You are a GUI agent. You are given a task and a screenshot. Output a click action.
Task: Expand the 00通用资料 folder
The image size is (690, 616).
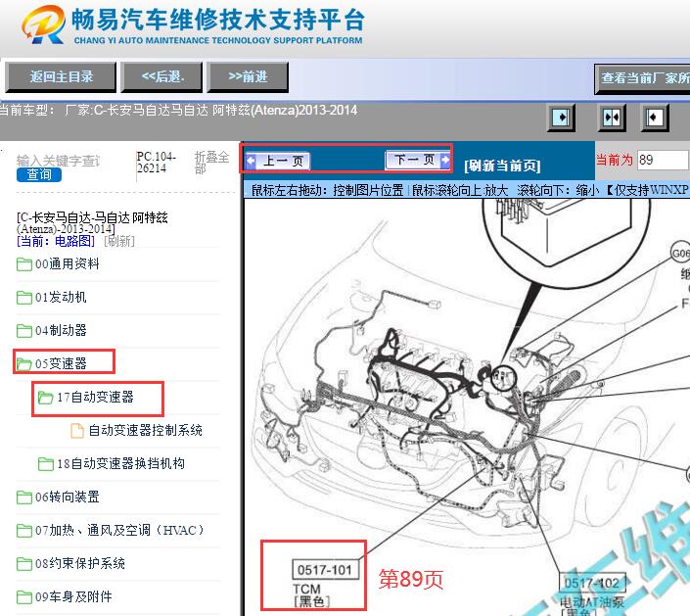click(x=68, y=263)
